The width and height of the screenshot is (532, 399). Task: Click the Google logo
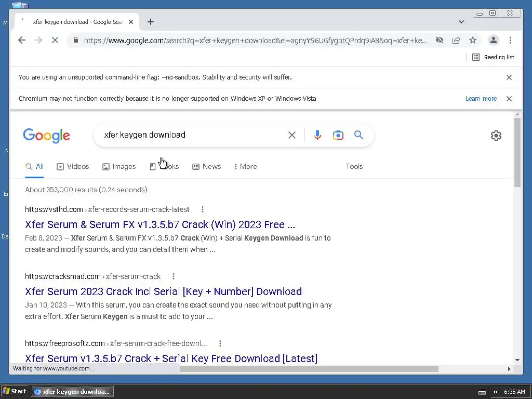coord(46,136)
